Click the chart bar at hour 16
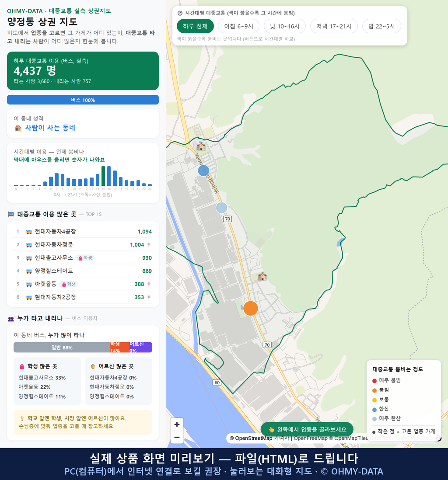Image resolution: width=448 pixels, height=480 pixels. [x=109, y=176]
